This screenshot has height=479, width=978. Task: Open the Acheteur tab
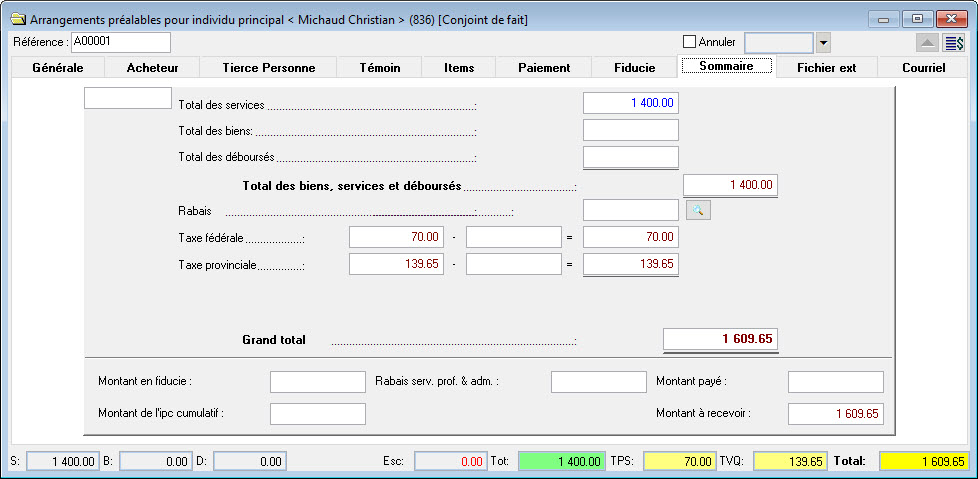tap(152, 68)
